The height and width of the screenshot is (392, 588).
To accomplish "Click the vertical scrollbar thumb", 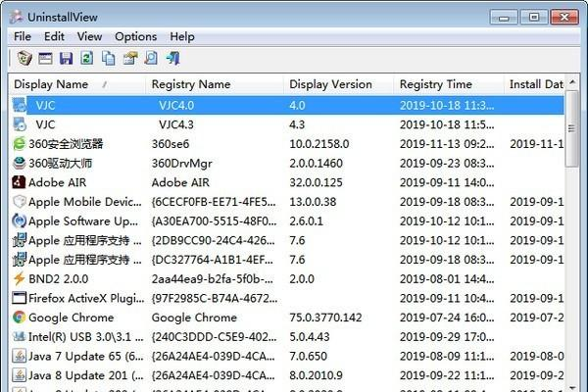I will pyautogui.click(x=572, y=128).
